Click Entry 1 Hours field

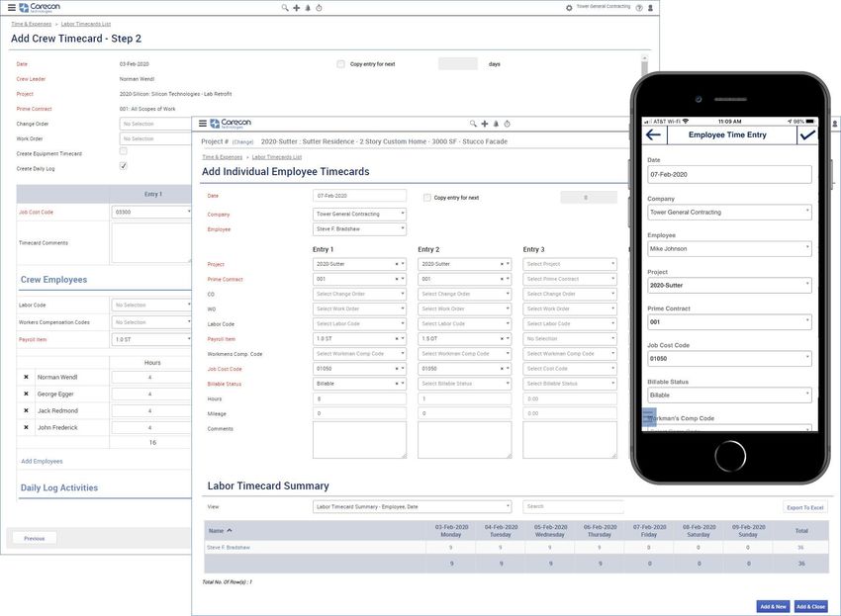(x=359, y=398)
